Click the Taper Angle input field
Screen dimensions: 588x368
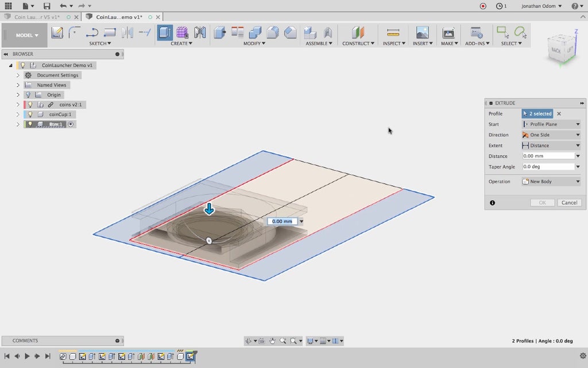(x=548, y=167)
